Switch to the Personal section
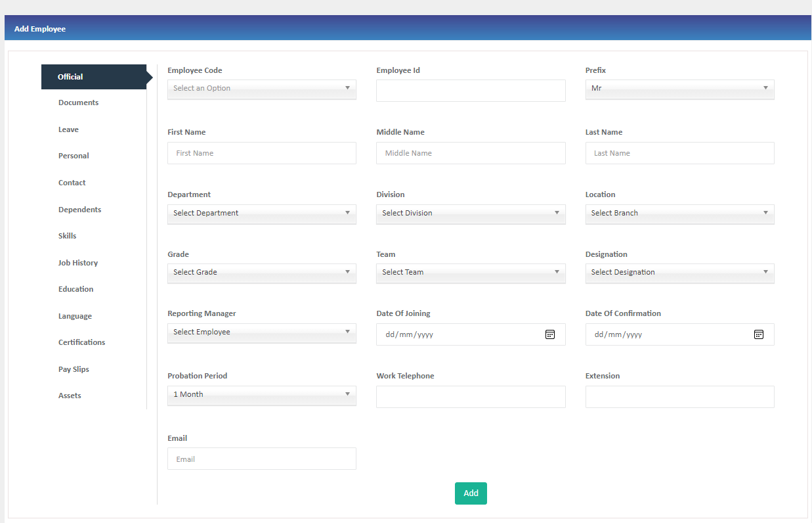This screenshot has width=812, height=523. pos(74,156)
